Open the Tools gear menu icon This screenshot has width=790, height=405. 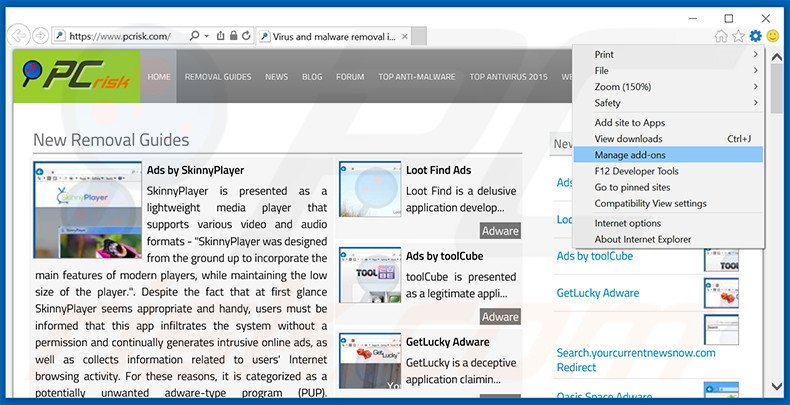click(755, 36)
